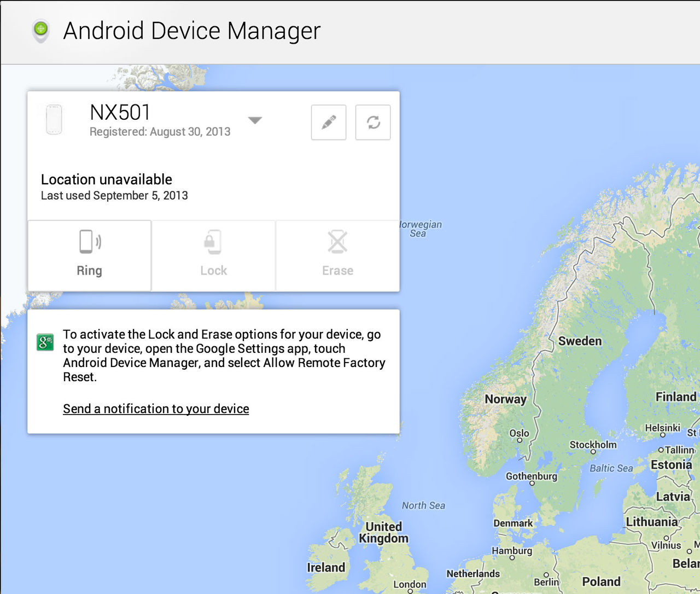Click the Gothenburg label on the map
Viewport: 700px width, 594px height.
[532, 476]
